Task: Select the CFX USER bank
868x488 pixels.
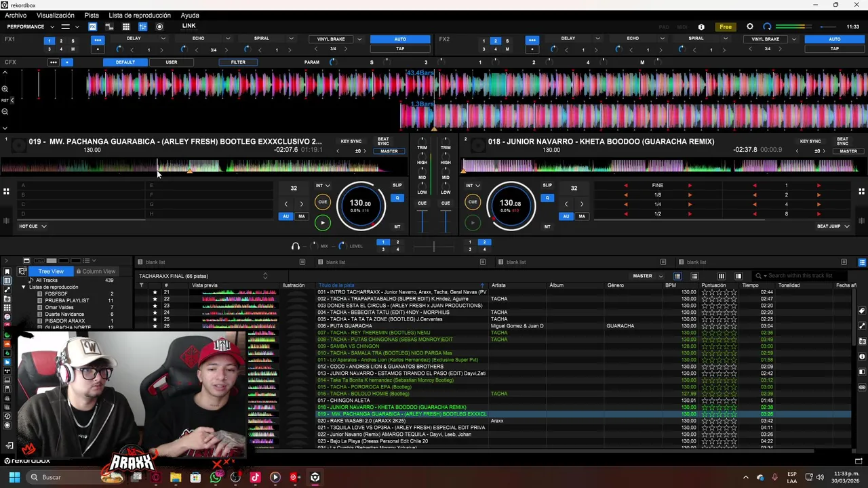Action: point(172,62)
